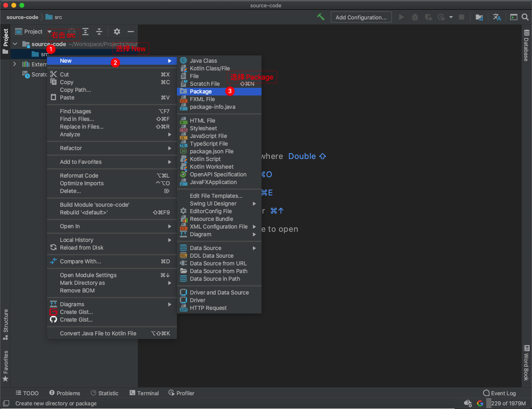Screen dimensions: 532x409
Task: Choose Cut in context menu
Action: click(112, 74)
